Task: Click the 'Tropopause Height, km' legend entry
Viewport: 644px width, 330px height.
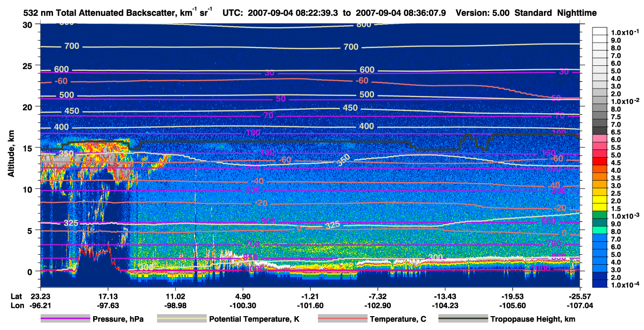Action: (x=533, y=319)
